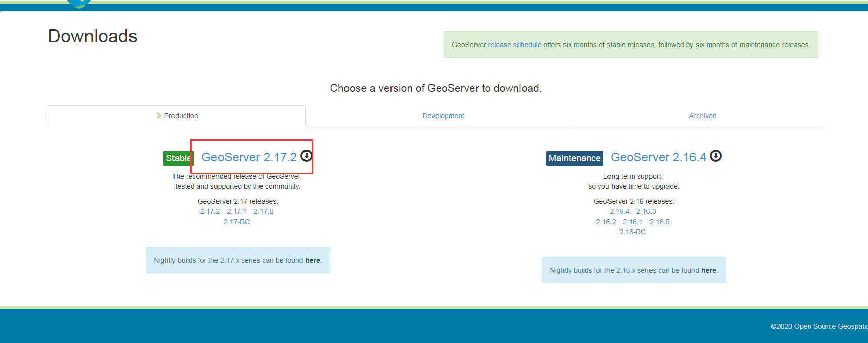This screenshot has width=868, height=343.
Task: Click 'Long term support,' description text
Action: 633,176
